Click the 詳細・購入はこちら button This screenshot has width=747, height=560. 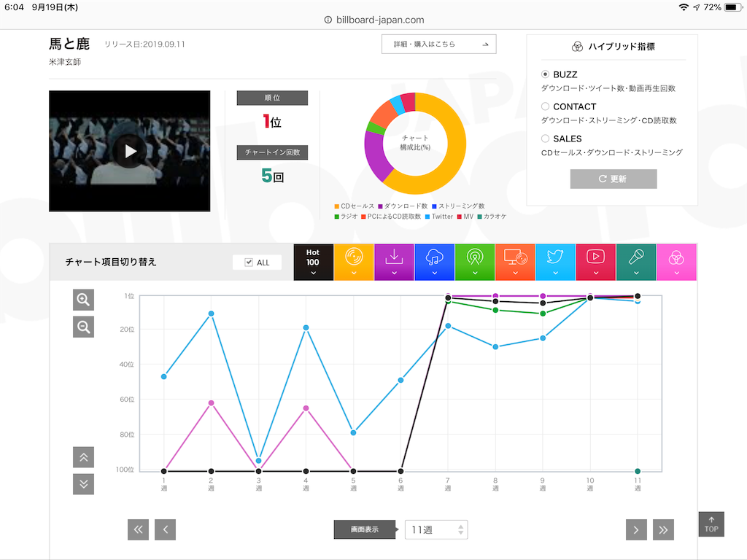pyautogui.click(x=438, y=44)
